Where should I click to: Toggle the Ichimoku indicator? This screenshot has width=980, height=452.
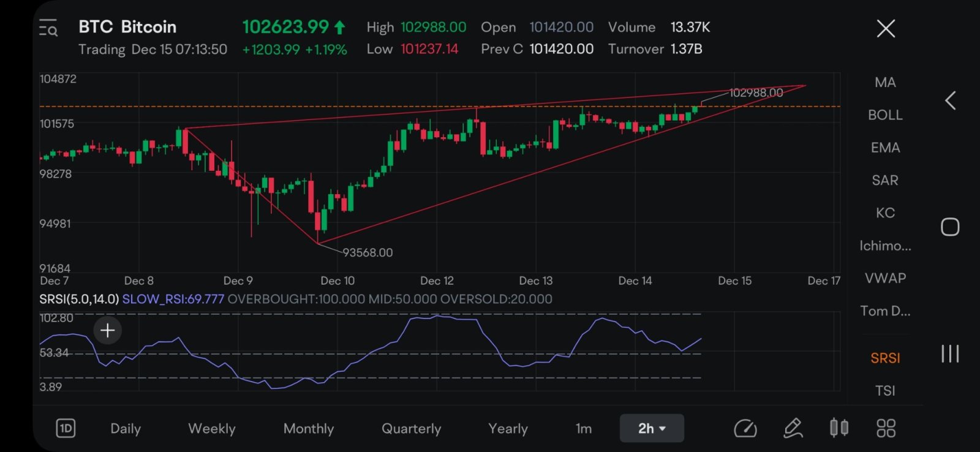pyautogui.click(x=885, y=246)
